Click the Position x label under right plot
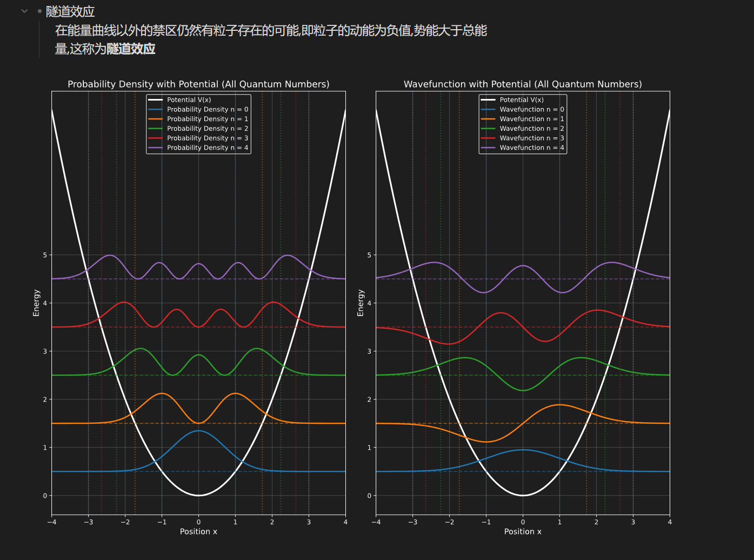The width and height of the screenshot is (754, 560). point(523,532)
